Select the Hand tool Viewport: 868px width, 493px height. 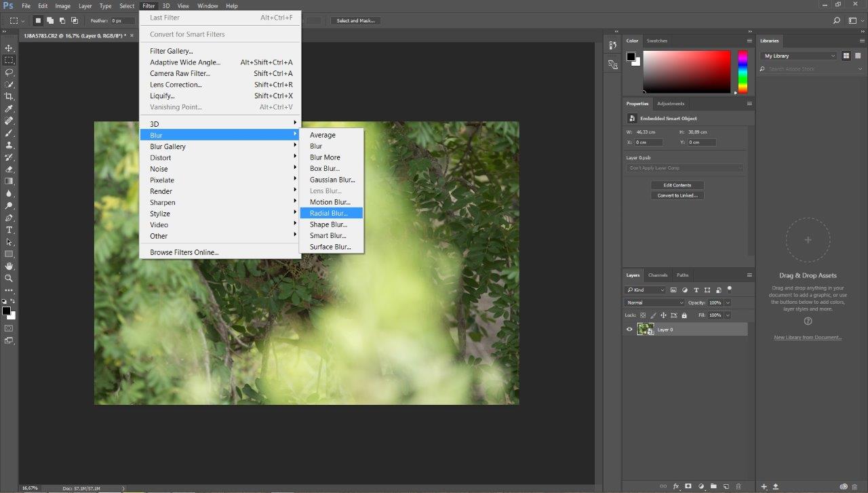click(x=9, y=266)
